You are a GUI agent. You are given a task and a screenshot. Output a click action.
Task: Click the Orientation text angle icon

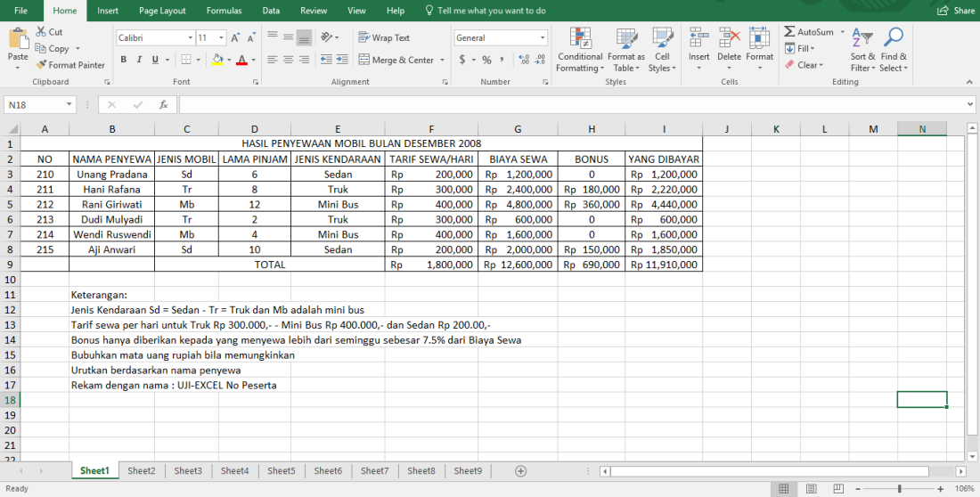click(x=326, y=37)
